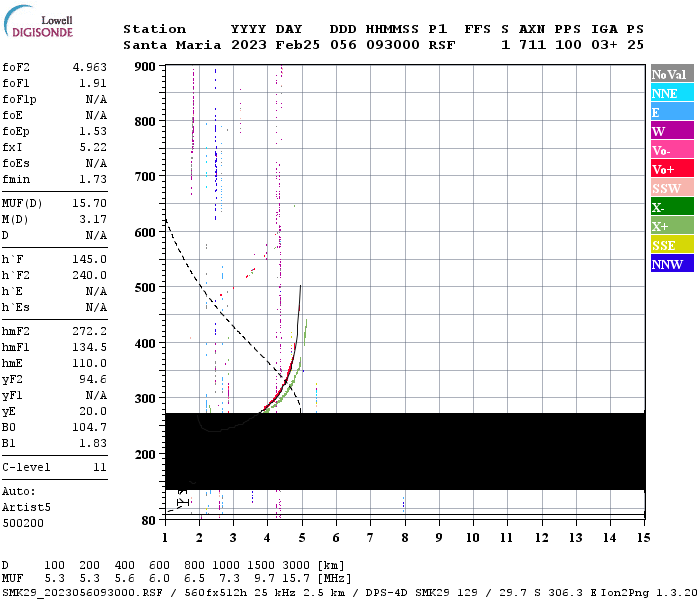The width and height of the screenshot is (700, 600).
Task: Select the foEp value 1.53
Action: [93, 131]
